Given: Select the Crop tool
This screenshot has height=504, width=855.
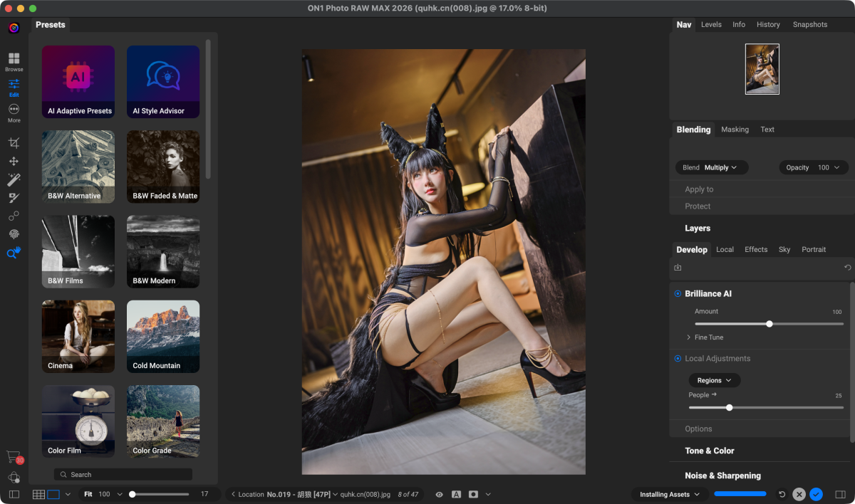Looking at the screenshot, I should 14,143.
